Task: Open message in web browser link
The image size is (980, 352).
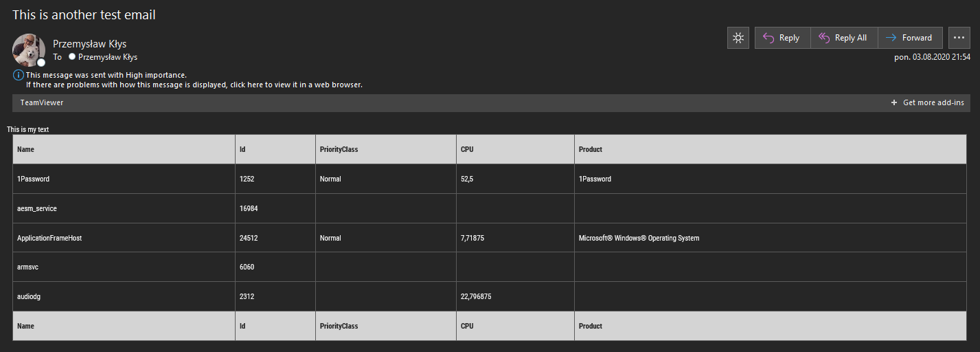Action: [194, 85]
